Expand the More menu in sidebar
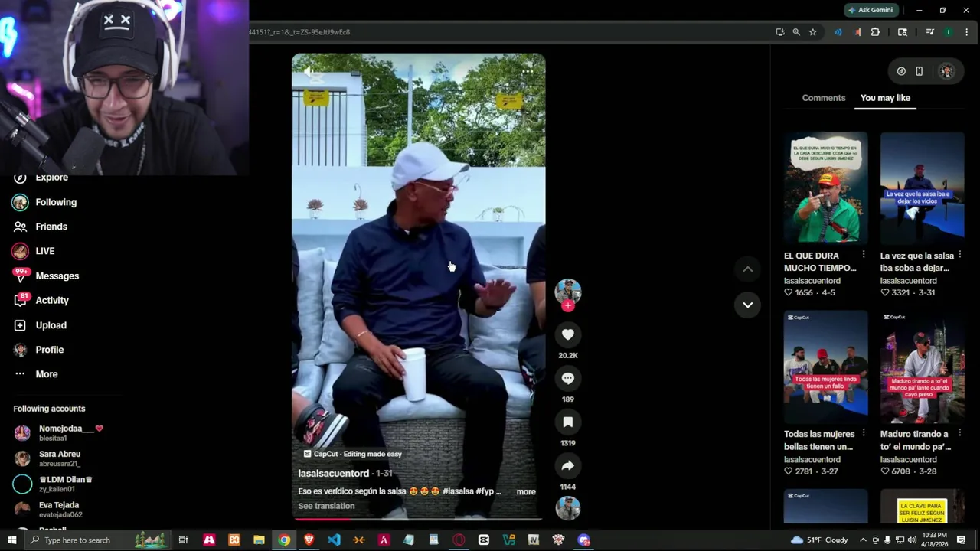 click(x=37, y=374)
